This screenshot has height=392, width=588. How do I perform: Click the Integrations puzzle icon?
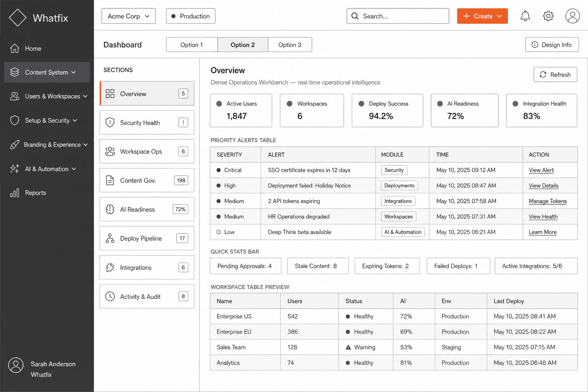(x=110, y=268)
